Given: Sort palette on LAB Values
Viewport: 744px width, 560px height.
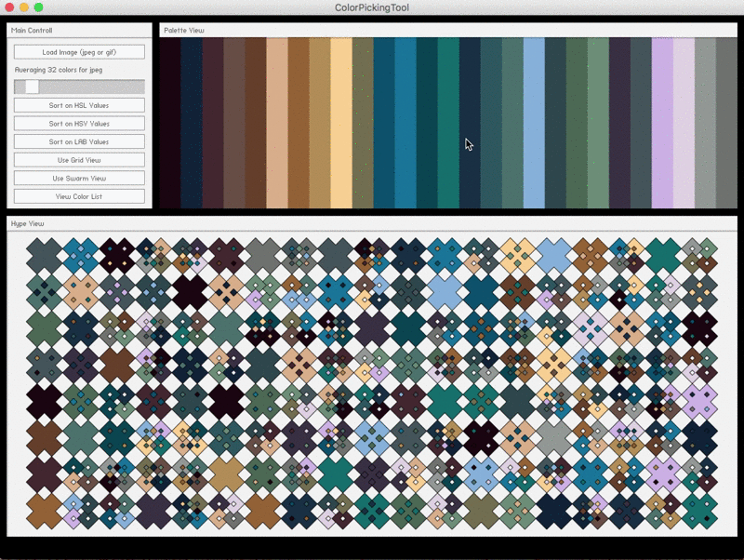Looking at the screenshot, I should tap(79, 141).
